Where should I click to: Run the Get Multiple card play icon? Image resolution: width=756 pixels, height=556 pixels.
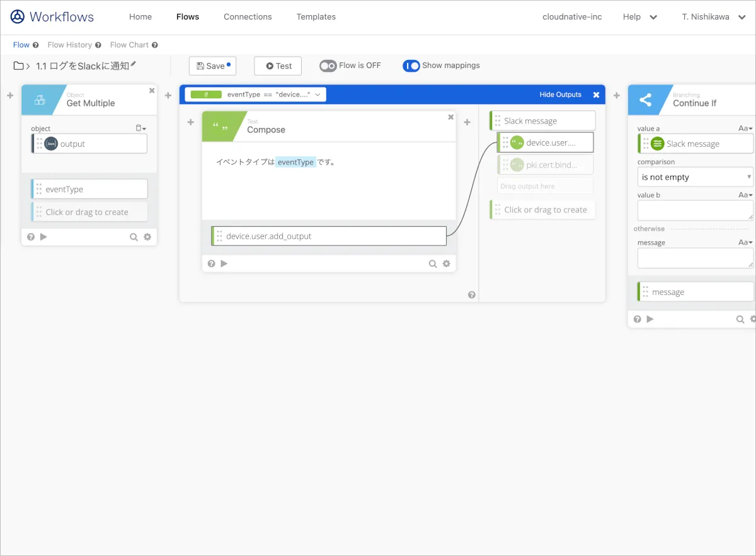pyautogui.click(x=43, y=237)
